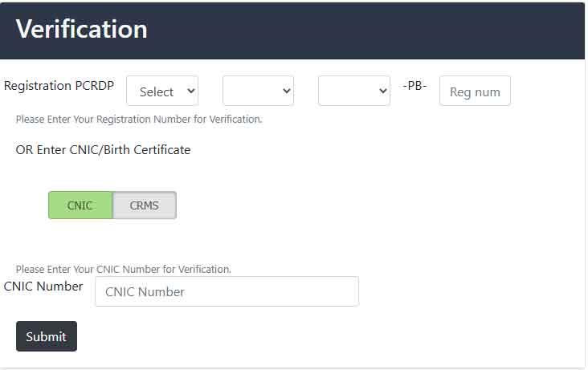Expand the empty dropdown beside the Select dropdown
Viewport: 588px width, 370px height.
(x=257, y=91)
